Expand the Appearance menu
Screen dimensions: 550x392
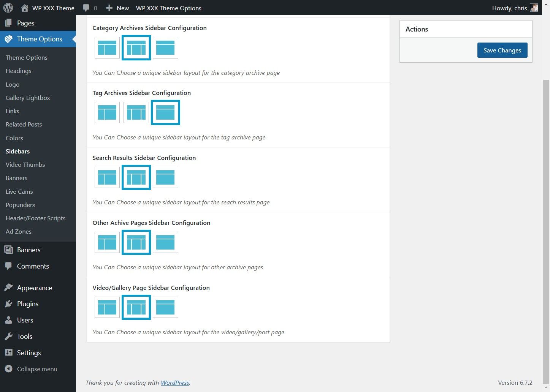coord(34,288)
